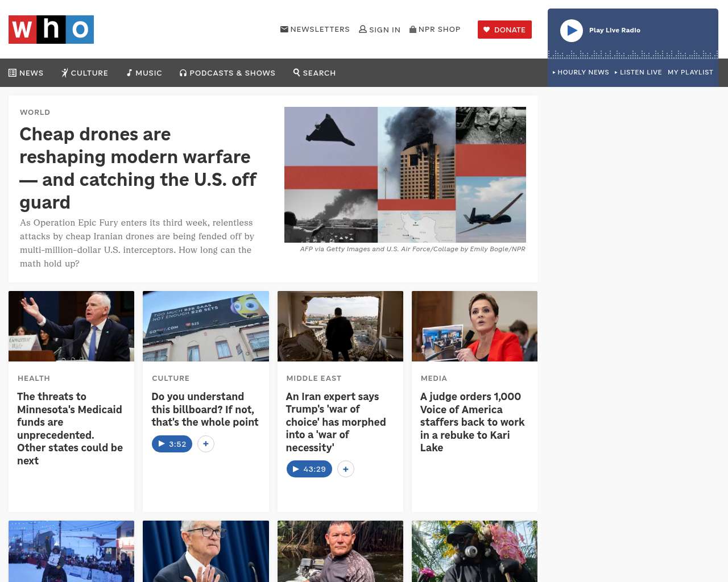Open Podcasts & Shows menu

click(227, 73)
